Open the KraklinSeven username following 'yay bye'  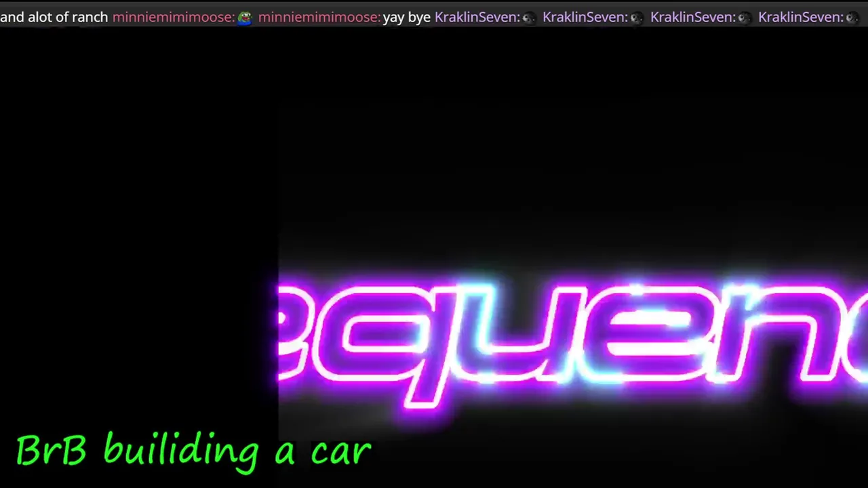(x=477, y=17)
